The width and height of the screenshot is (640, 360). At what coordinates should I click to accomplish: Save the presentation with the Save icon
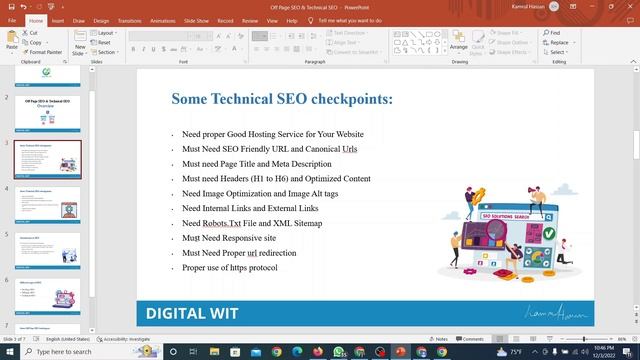(11, 7)
